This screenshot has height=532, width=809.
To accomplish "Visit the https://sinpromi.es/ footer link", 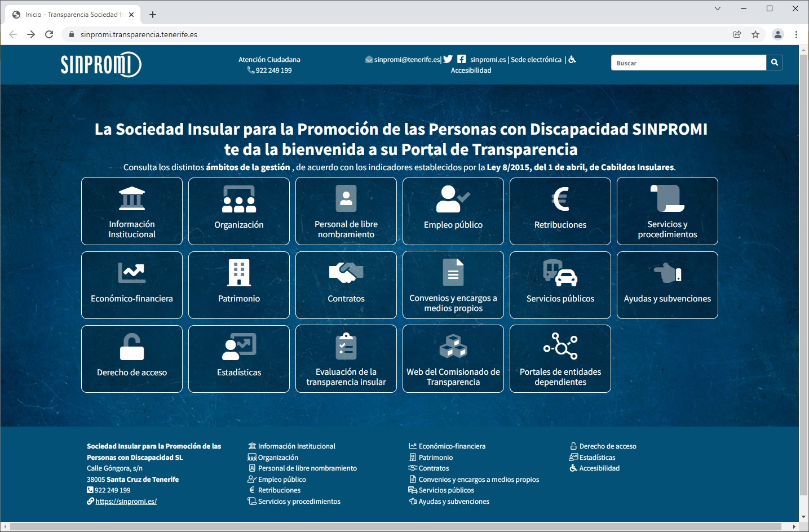I will click(x=125, y=501).
